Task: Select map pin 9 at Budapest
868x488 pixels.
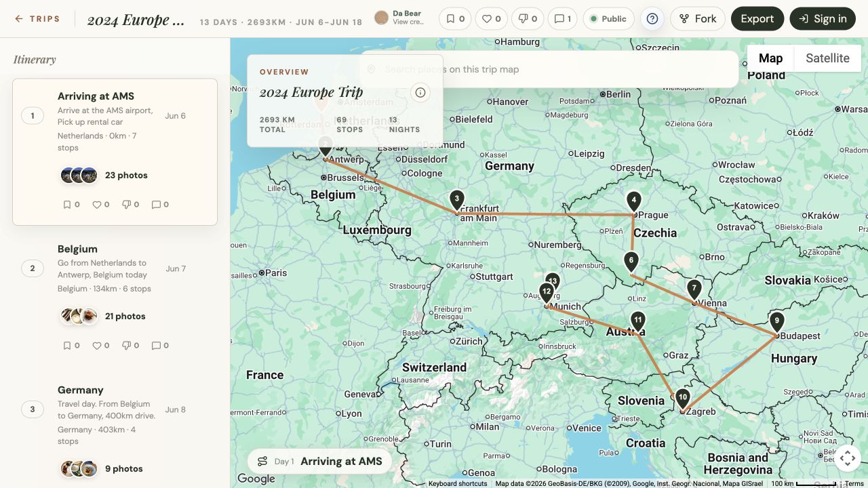Action: pos(777,322)
